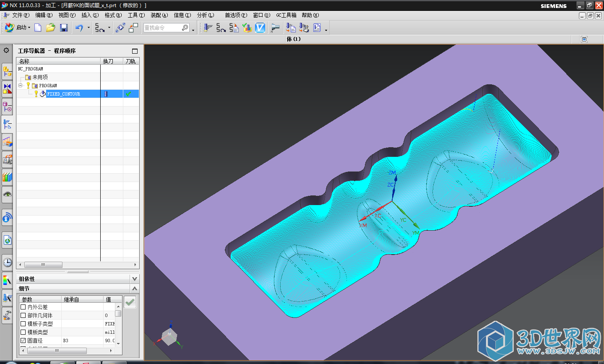Screen dimensions: 604x364
Task: Open the eye view sidebar tab
Action: point(7,195)
